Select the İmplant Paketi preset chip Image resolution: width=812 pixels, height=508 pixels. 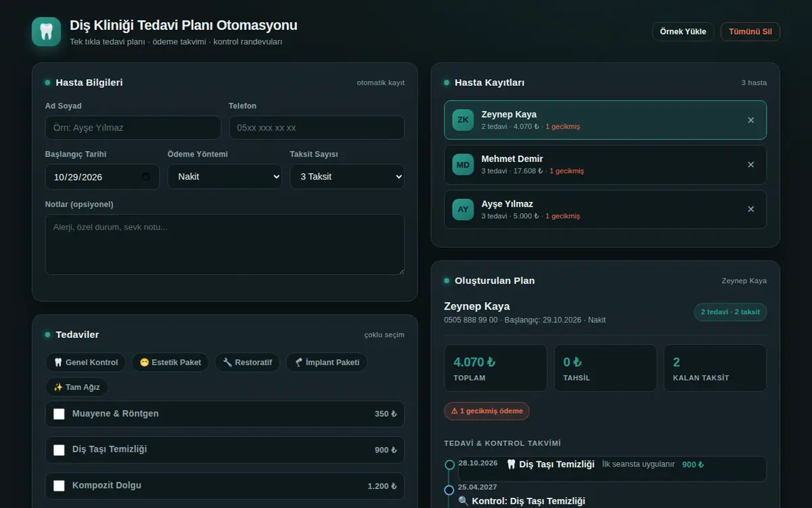tap(327, 362)
